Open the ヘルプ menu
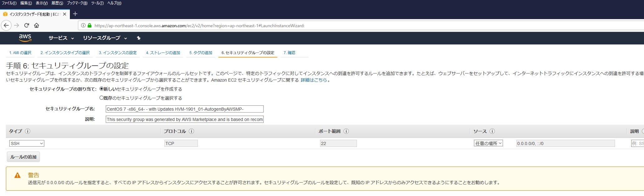The image size is (644, 196). click(x=114, y=3)
